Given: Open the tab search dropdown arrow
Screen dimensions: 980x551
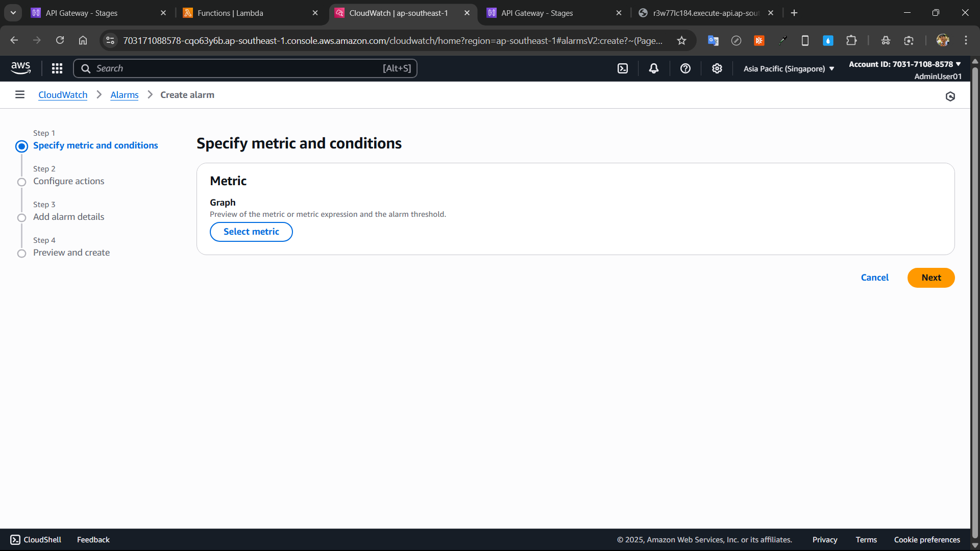Looking at the screenshot, I should click(13, 13).
